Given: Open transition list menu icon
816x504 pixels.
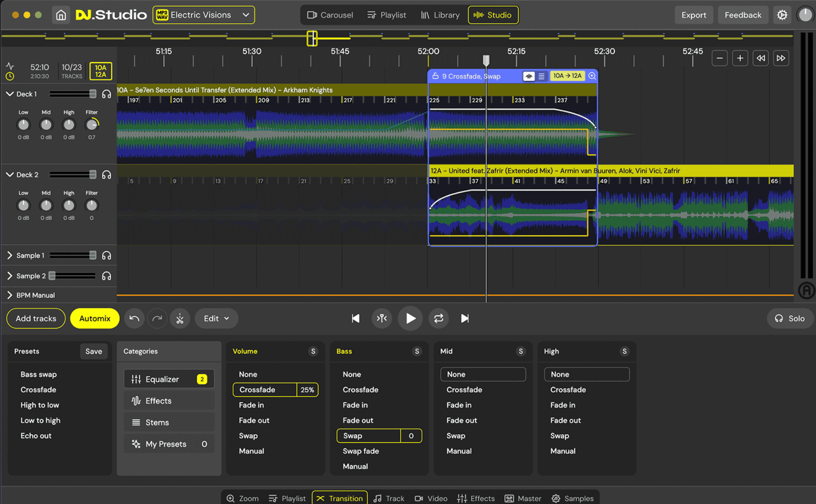Looking at the screenshot, I should 541,76.
